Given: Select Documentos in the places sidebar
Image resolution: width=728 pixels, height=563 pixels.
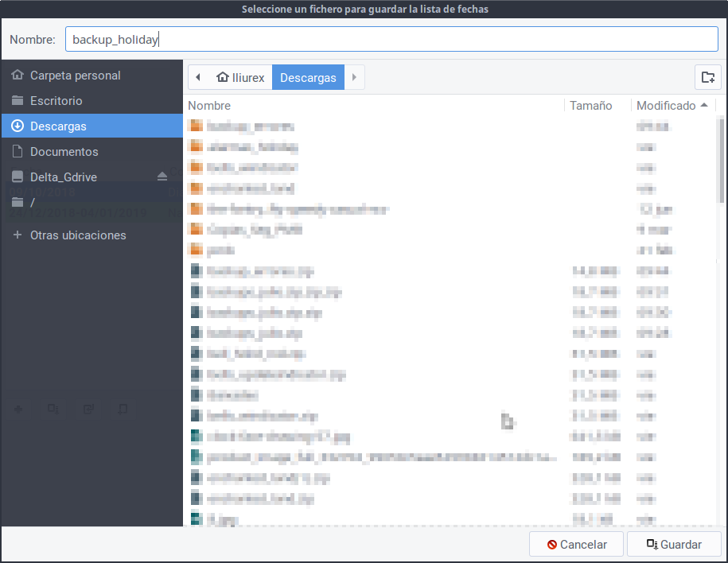Looking at the screenshot, I should tap(64, 152).
